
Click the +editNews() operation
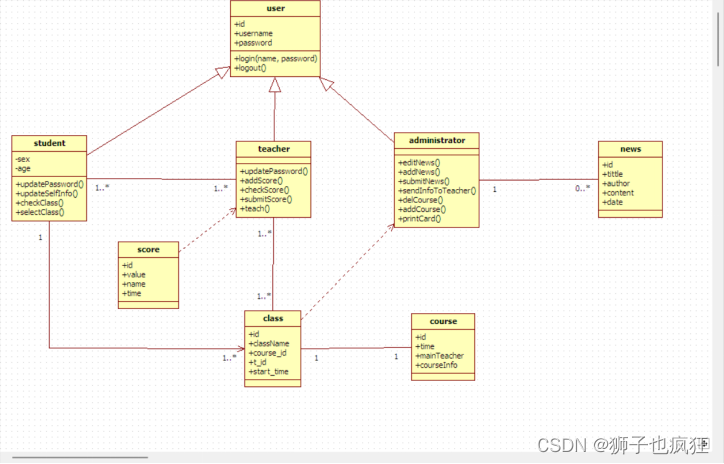point(419,163)
